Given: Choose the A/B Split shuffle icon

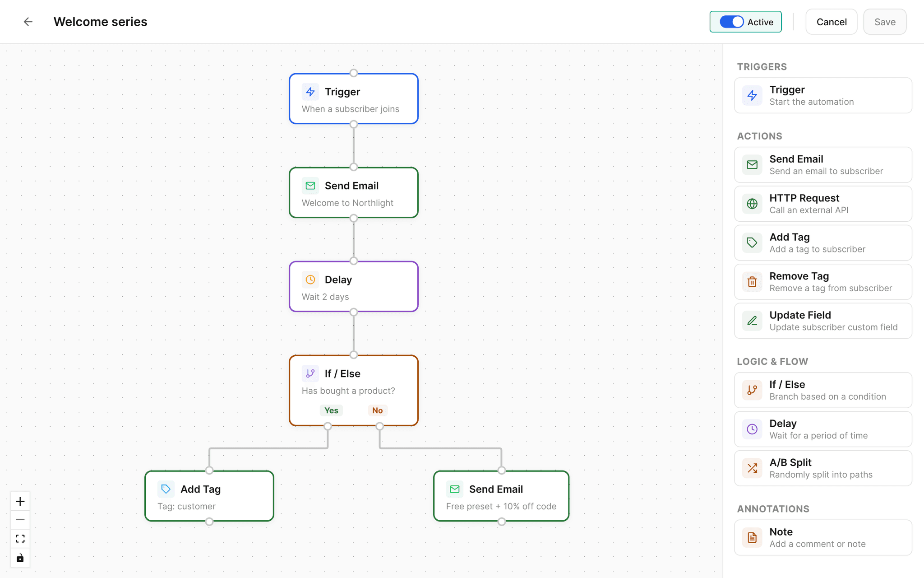Looking at the screenshot, I should click(x=752, y=468).
